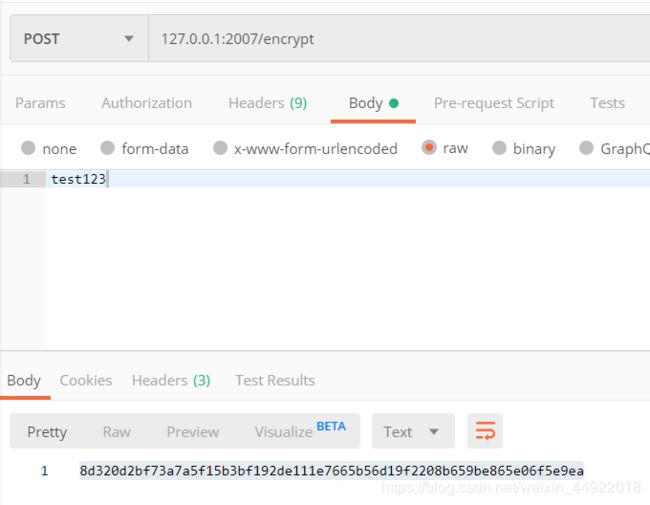
Task: Open the request Headers (9) tab
Action: click(x=267, y=103)
